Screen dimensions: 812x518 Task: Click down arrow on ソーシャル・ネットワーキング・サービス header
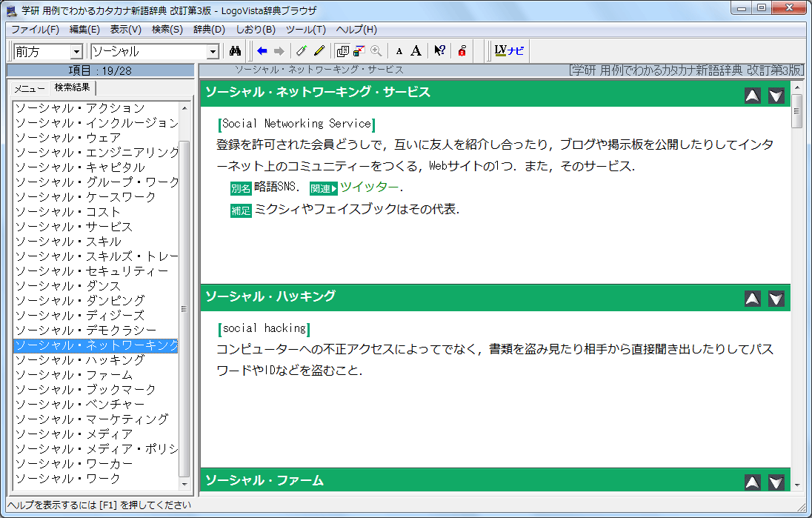pyautogui.click(x=776, y=95)
